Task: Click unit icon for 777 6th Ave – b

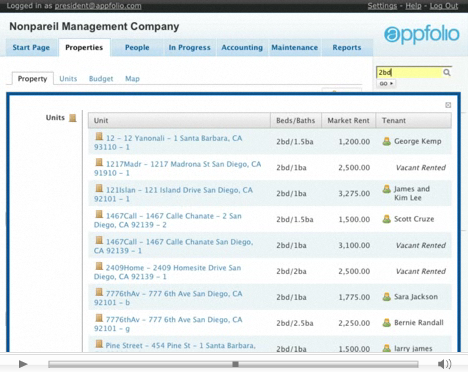Action: [x=99, y=292]
